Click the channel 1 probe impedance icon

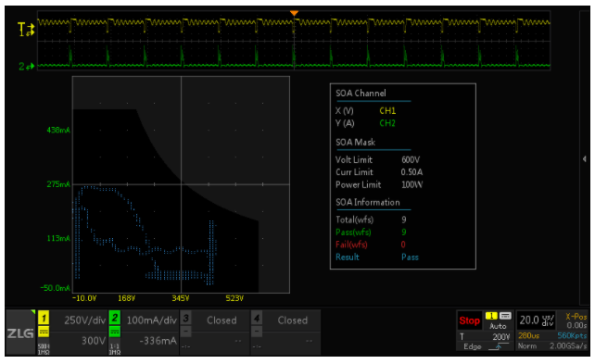click(x=44, y=349)
